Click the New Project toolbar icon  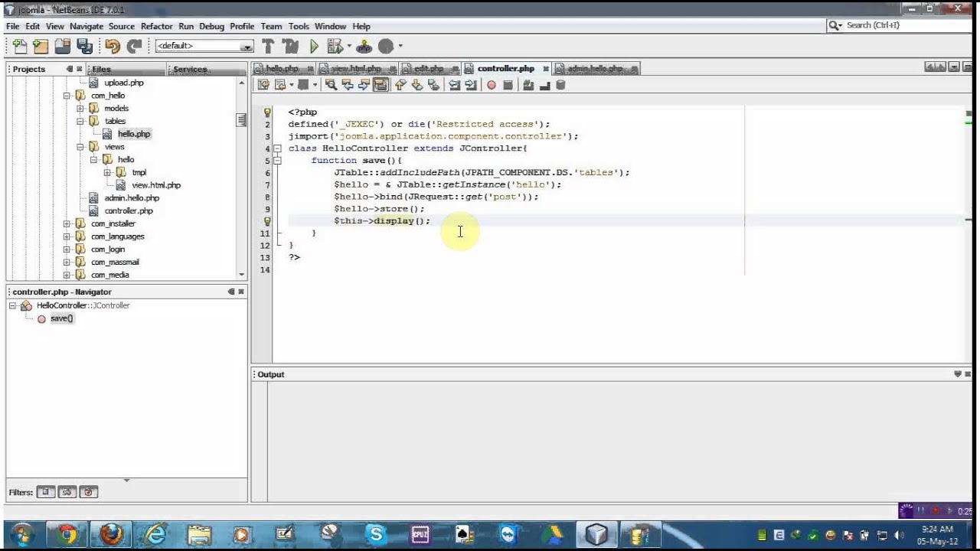[41, 47]
